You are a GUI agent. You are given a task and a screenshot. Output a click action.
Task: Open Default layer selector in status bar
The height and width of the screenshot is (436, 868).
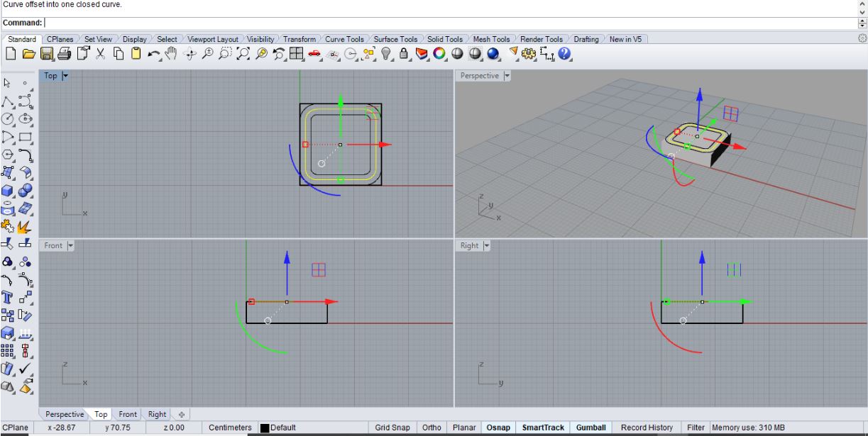[x=313, y=427]
